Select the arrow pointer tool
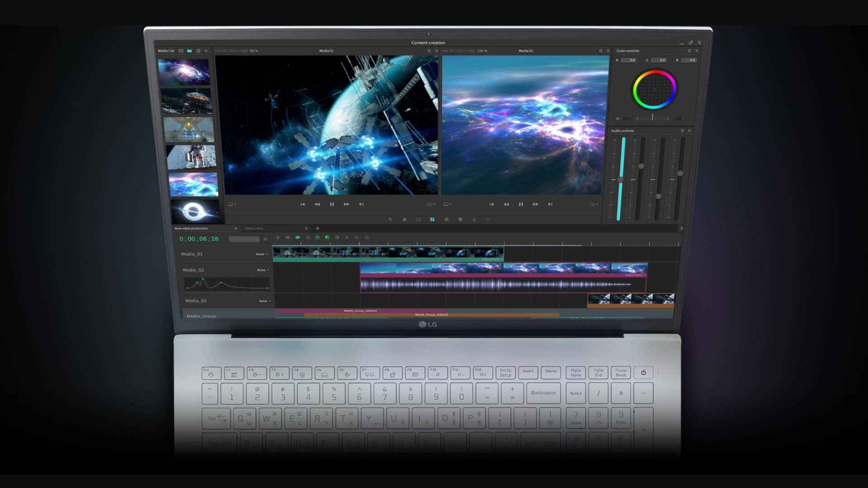 click(x=390, y=220)
